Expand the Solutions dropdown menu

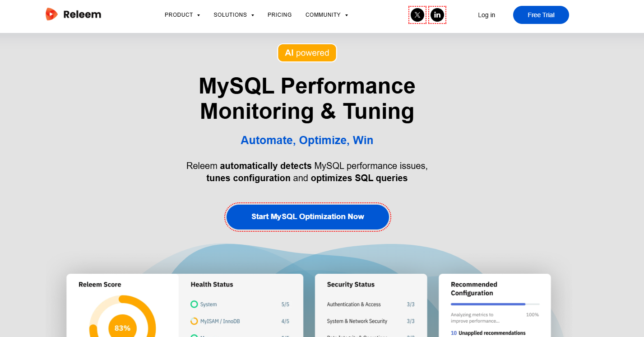pos(234,15)
